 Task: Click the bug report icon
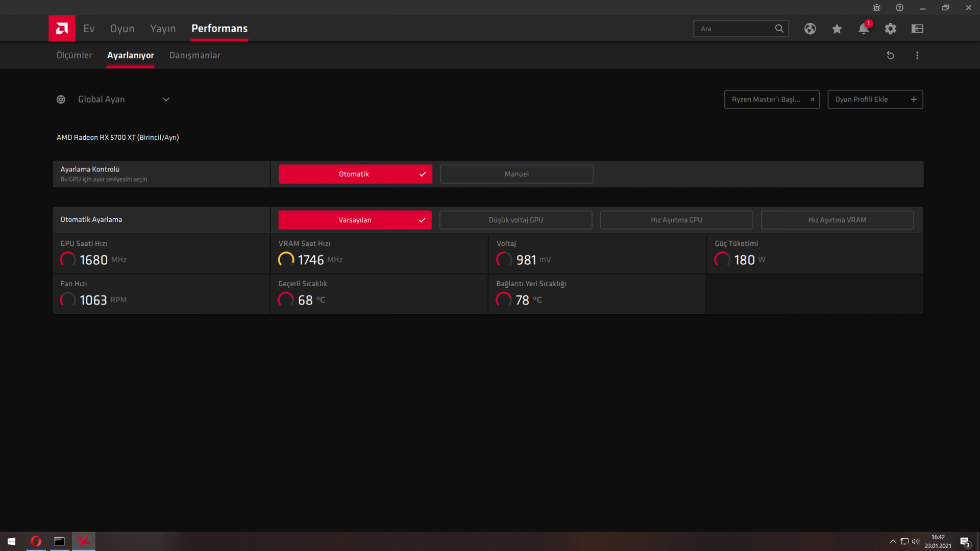(876, 8)
